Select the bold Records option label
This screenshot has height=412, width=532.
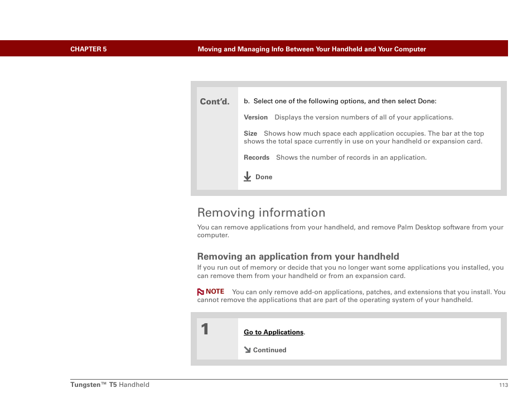pyautogui.click(x=257, y=157)
